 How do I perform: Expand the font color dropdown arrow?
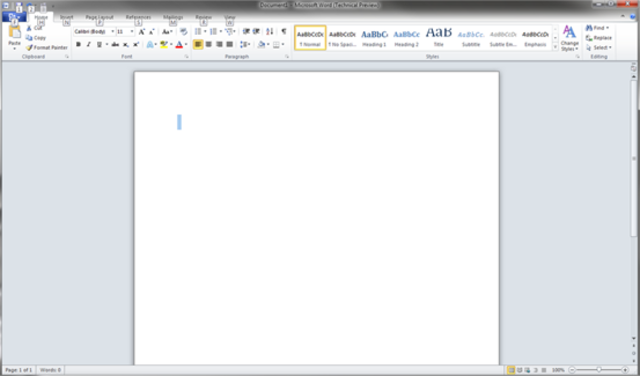tap(186, 44)
